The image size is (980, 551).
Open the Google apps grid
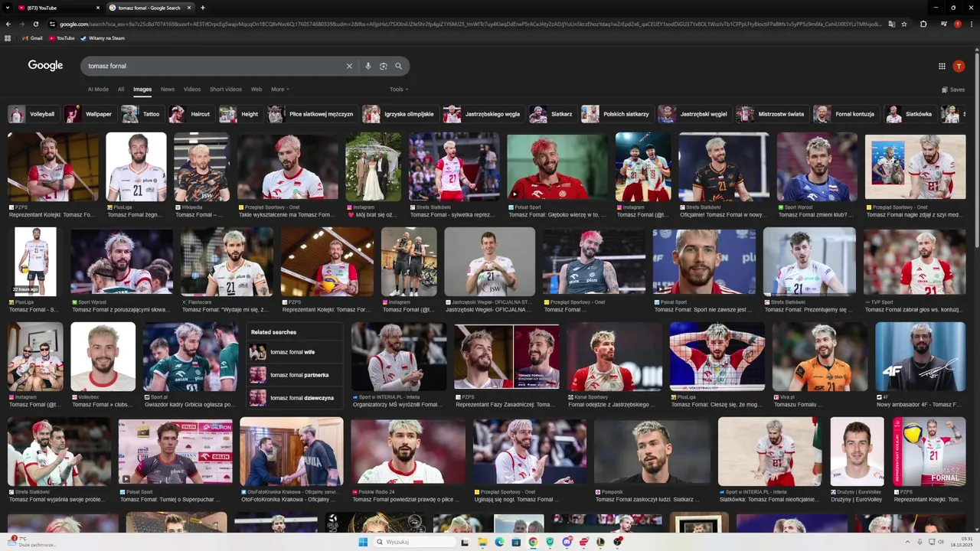pos(942,67)
